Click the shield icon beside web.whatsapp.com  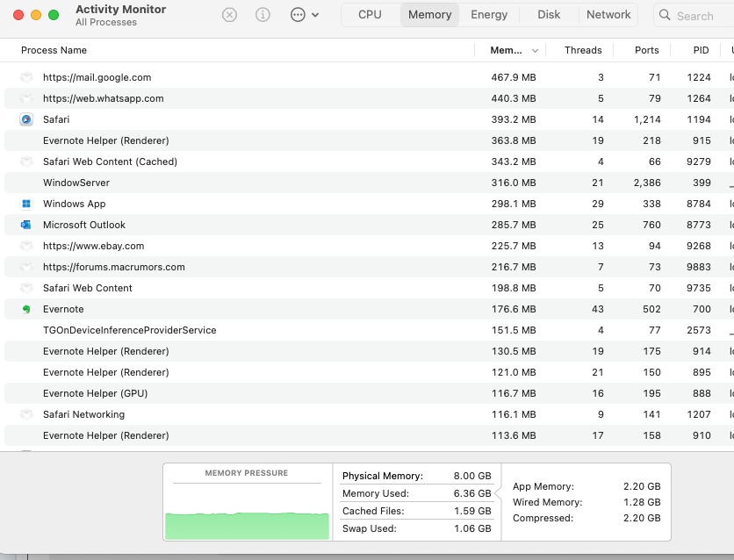(x=26, y=98)
